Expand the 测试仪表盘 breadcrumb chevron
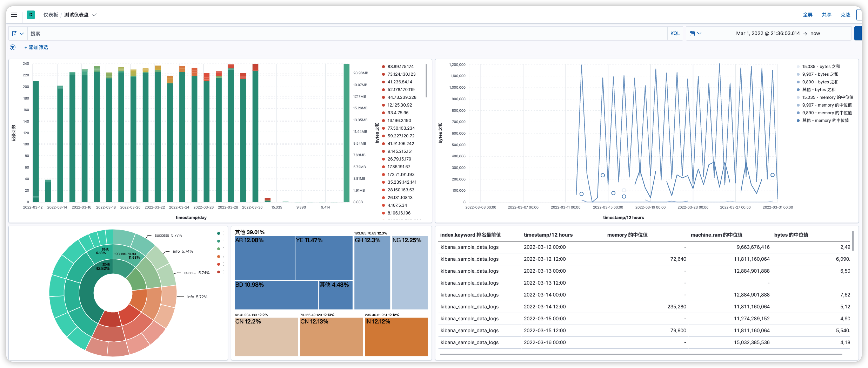This screenshot has height=368, width=868. pos(94,15)
